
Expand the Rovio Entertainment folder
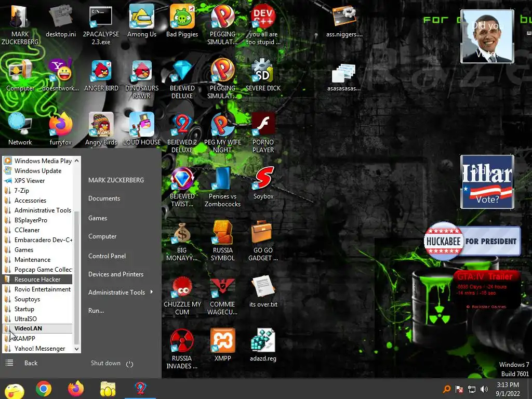point(37,289)
